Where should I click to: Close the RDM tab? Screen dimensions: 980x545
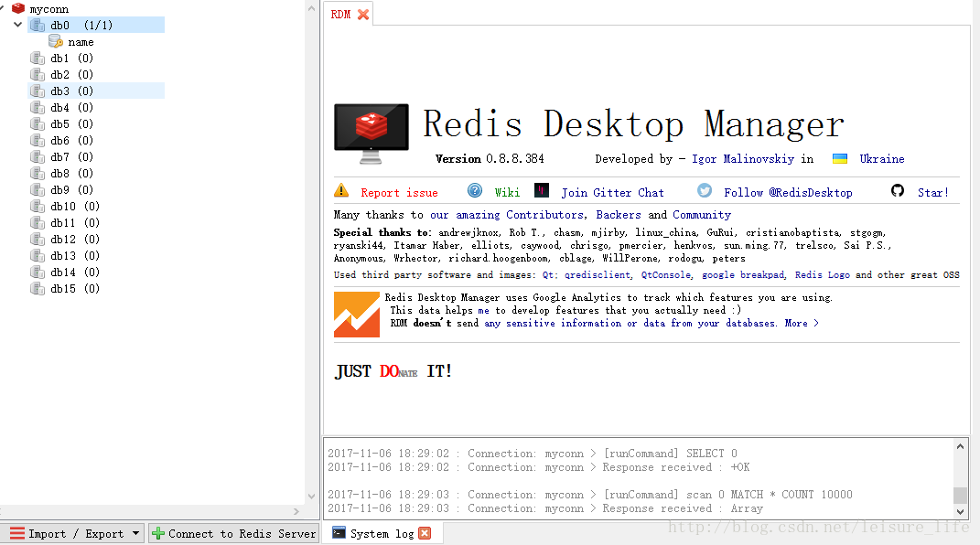click(x=363, y=15)
